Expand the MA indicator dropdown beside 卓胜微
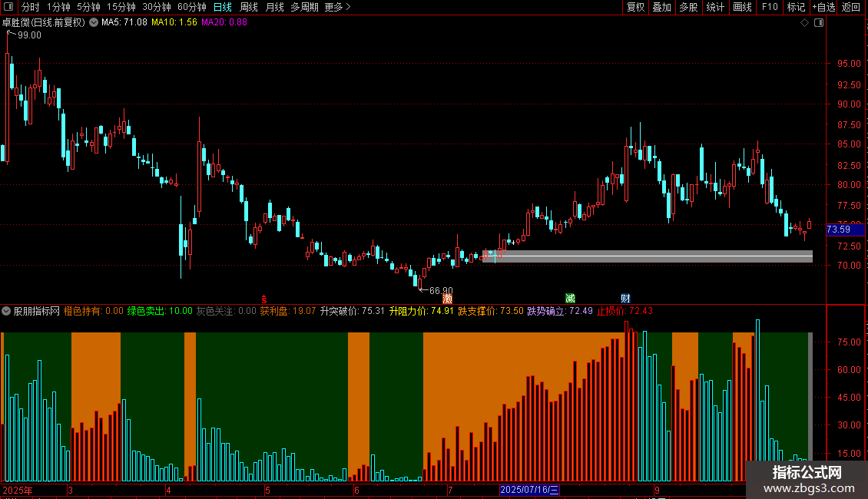The width and height of the screenshot is (868, 499). 94,22
